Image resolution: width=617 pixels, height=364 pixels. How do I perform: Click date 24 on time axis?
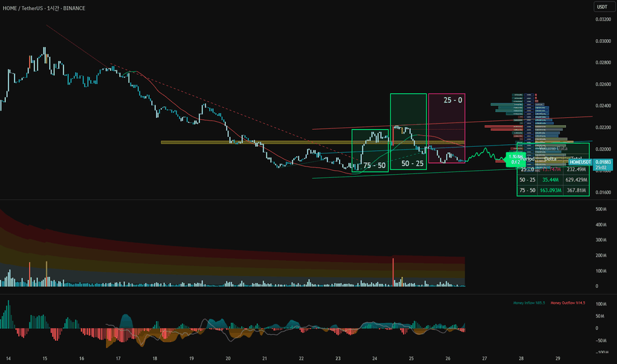(375, 359)
